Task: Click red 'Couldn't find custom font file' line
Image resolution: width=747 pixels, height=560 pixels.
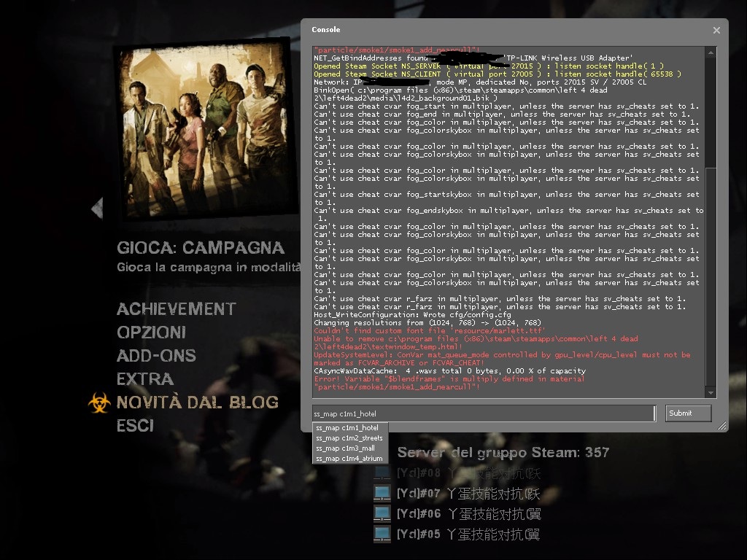Action: click(429, 331)
